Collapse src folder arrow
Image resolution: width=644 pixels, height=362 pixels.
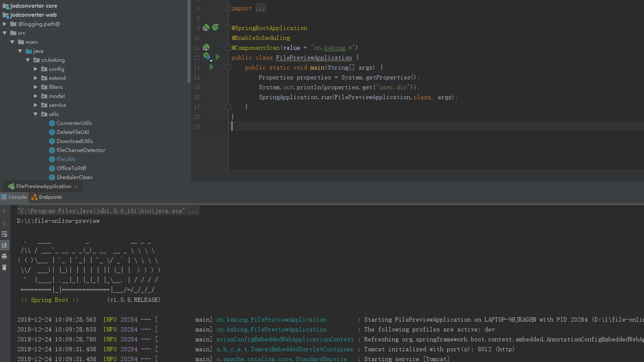(5, 33)
